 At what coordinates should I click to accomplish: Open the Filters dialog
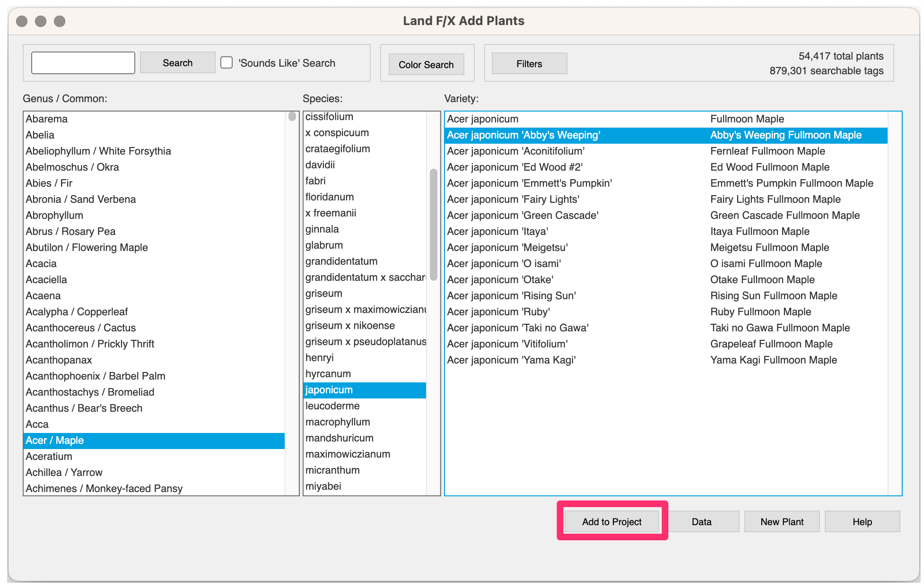pyautogui.click(x=529, y=64)
